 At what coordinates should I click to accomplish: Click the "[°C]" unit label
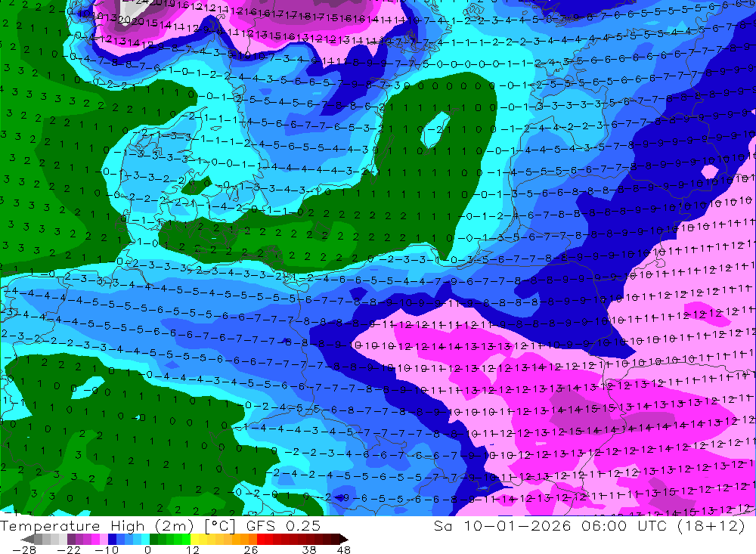220,526
